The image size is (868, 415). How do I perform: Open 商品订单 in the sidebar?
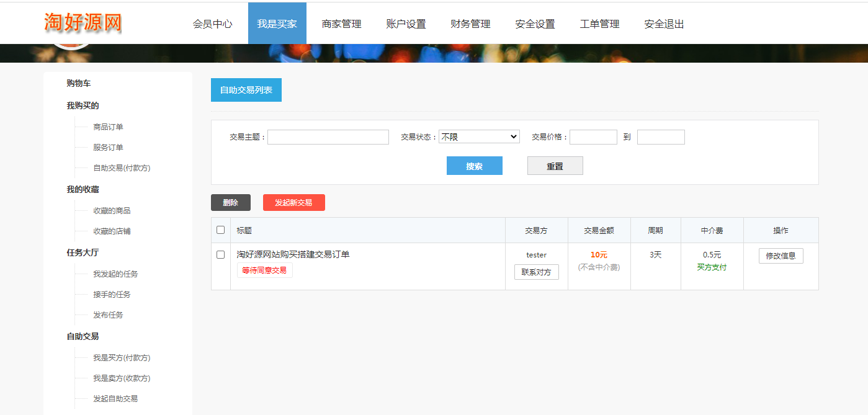(108, 127)
